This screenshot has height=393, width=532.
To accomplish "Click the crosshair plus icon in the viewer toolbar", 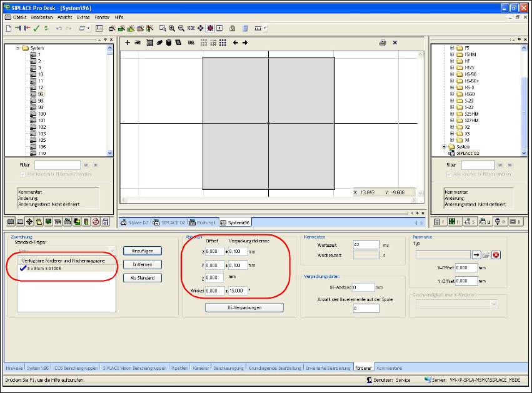I will coord(128,43).
